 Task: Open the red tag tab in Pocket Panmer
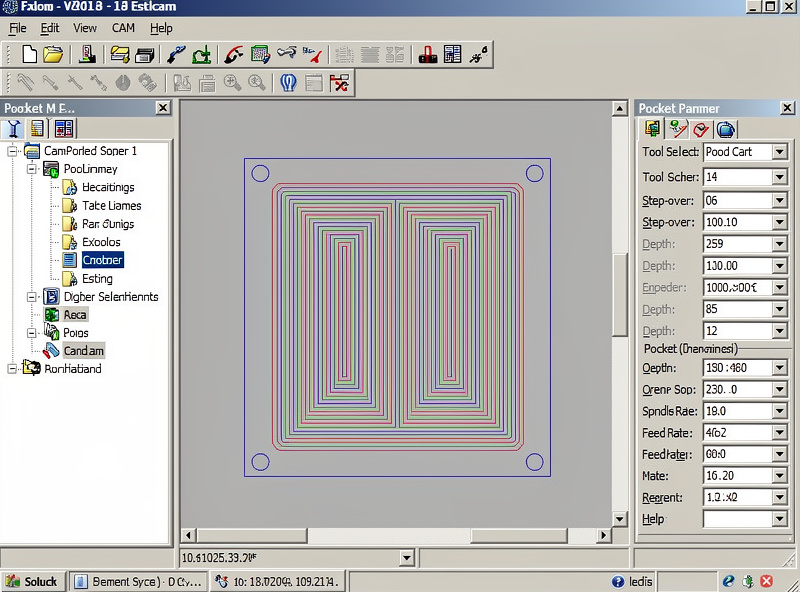click(701, 130)
